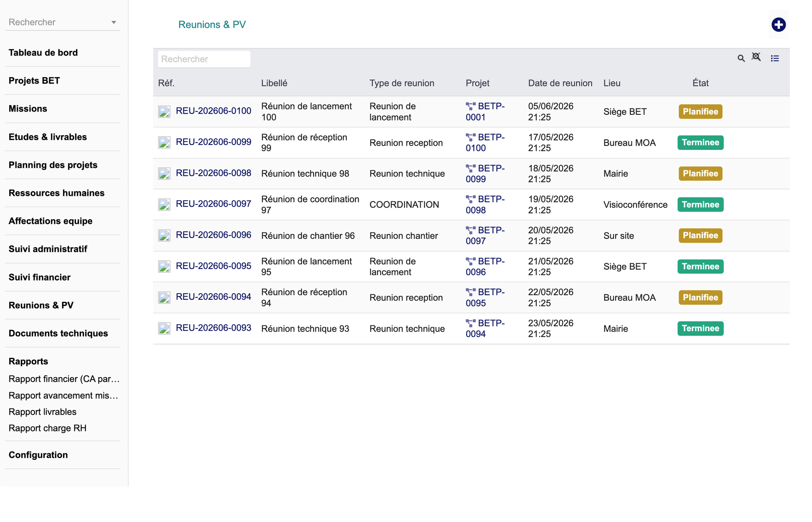Open meeting REU-202606-0093
812x522 pixels.
(x=214, y=328)
